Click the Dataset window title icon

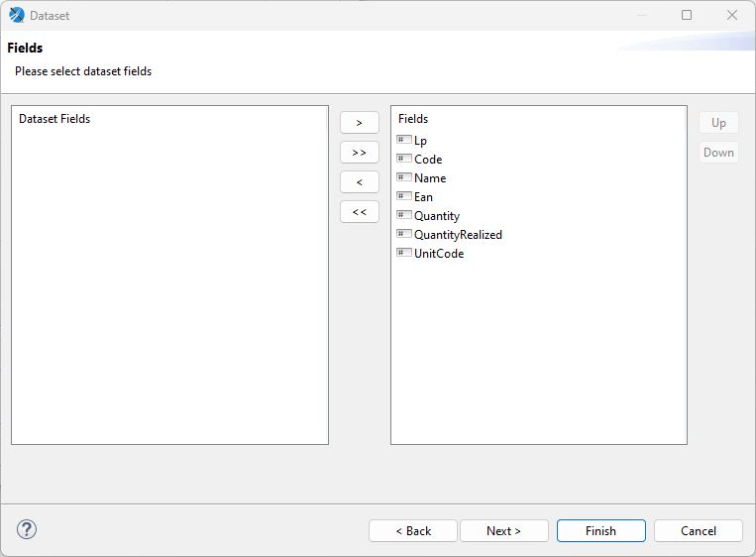[x=17, y=15]
